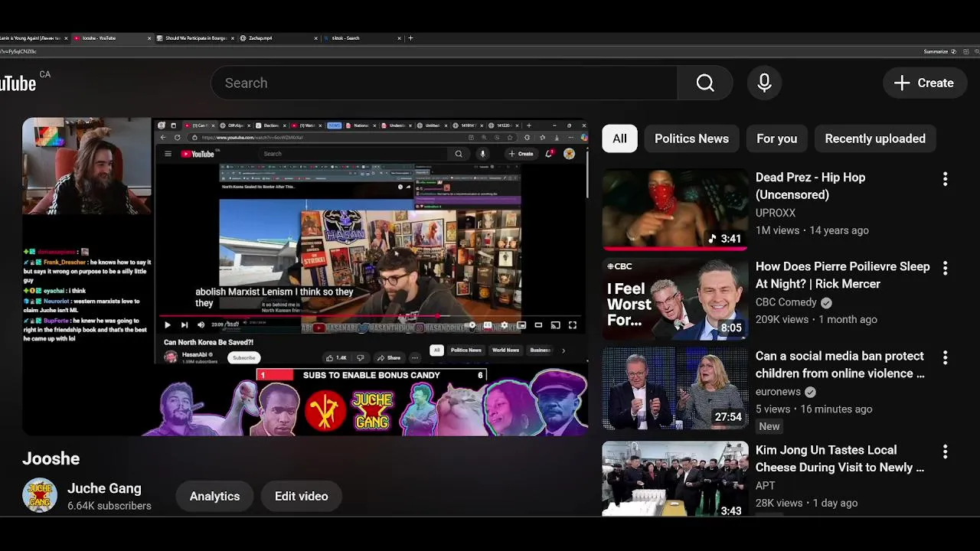Open more options for Pierre Poilievre video
980x551 pixels.
(945, 269)
